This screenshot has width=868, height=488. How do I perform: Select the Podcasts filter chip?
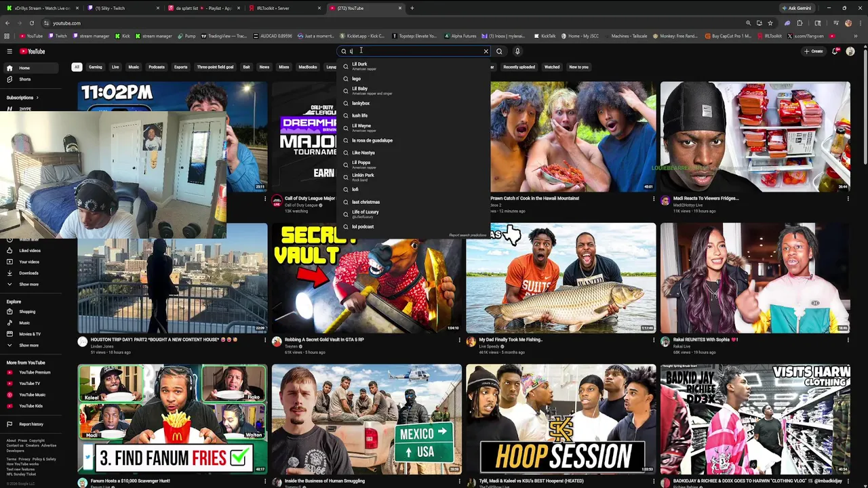(157, 67)
